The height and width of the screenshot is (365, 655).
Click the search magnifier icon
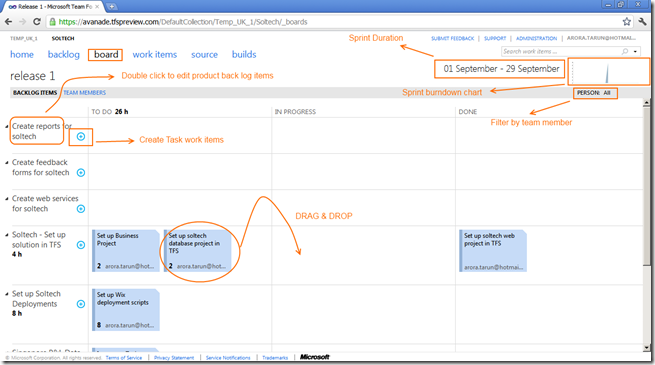point(625,51)
